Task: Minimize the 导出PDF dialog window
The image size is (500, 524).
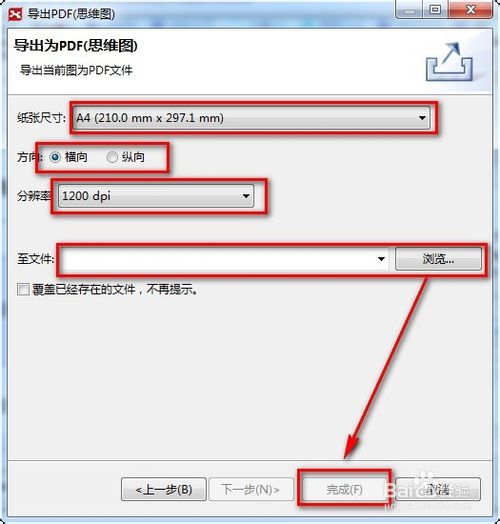Action: tap(409, 10)
